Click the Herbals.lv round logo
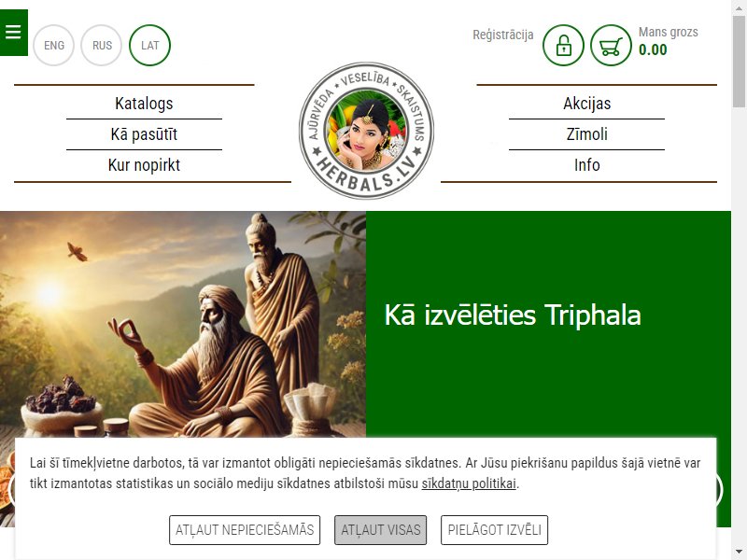The height and width of the screenshot is (560, 747). pos(366,131)
